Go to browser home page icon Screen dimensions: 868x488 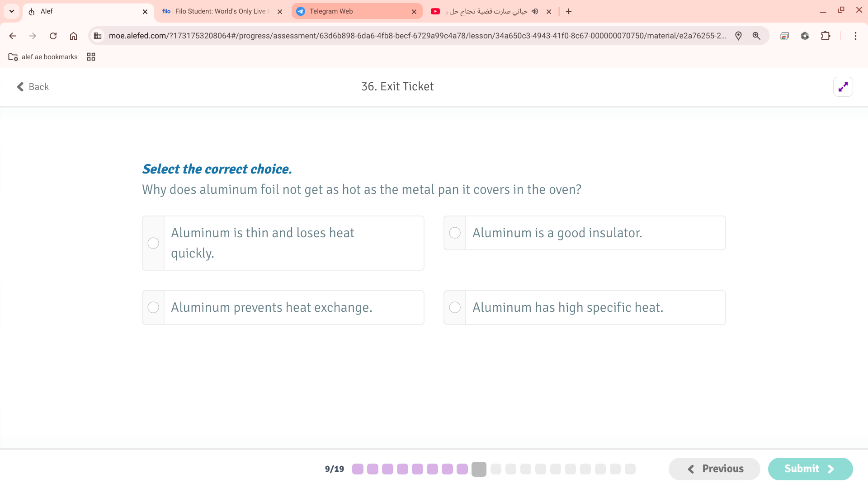pos(73,36)
